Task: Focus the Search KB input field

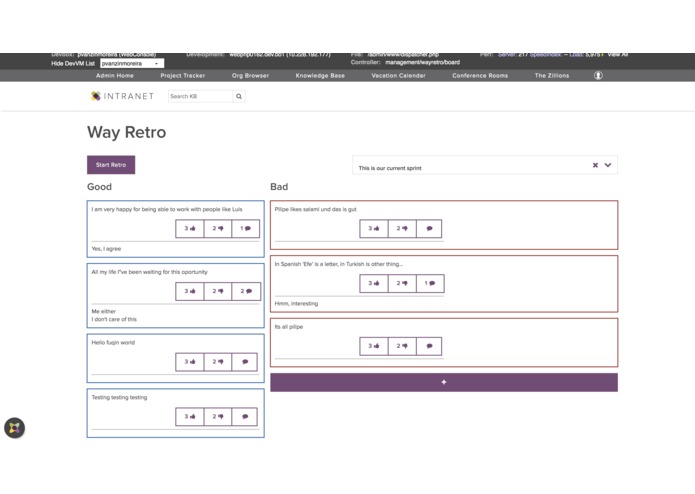Action: [x=200, y=96]
